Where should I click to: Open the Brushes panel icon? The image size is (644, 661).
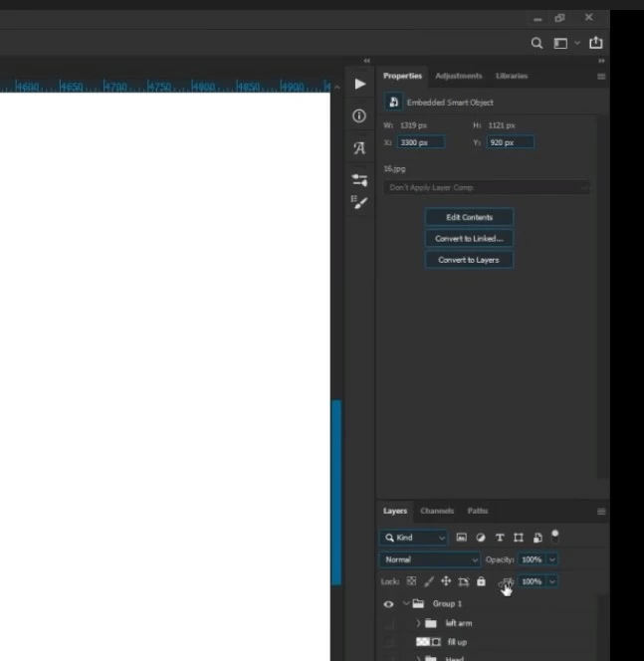pos(359,202)
